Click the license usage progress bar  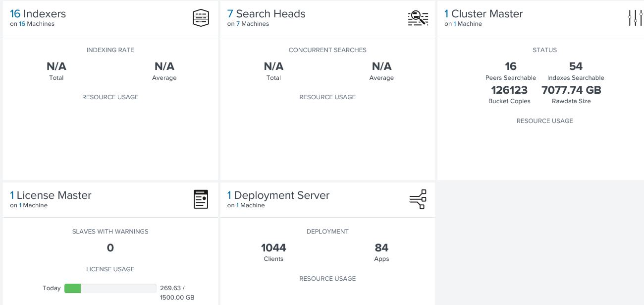pyautogui.click(x=110, y=288)
